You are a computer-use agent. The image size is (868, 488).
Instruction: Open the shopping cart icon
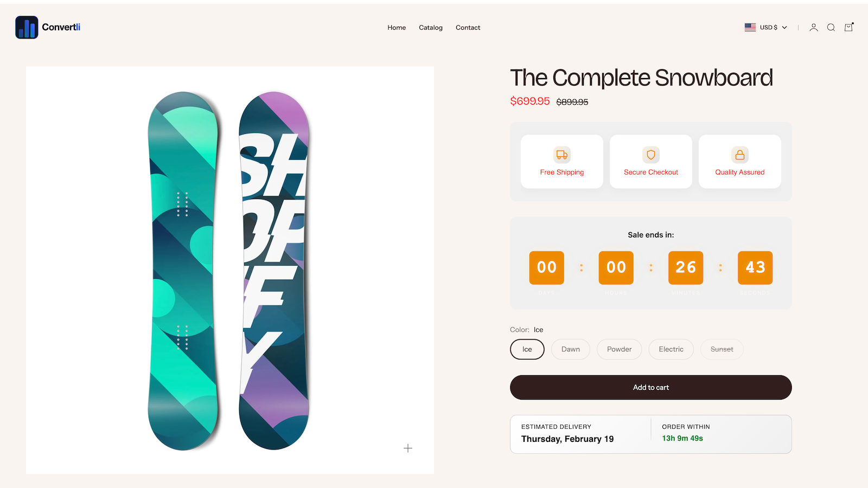pos(849,27)
